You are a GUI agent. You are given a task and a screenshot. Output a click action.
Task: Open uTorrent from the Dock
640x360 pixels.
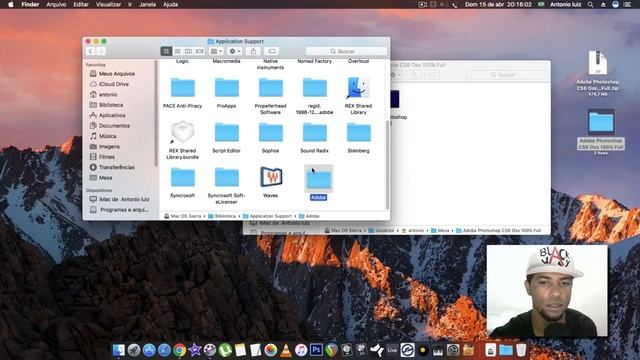coord(225,350)
